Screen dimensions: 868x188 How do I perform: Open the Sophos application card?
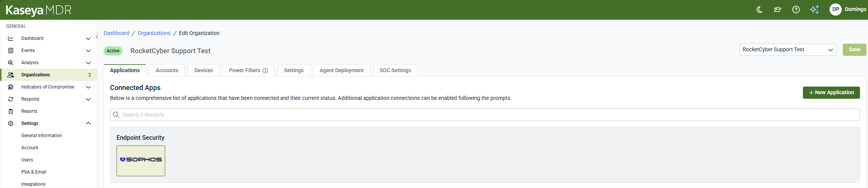tap(141, 161)
